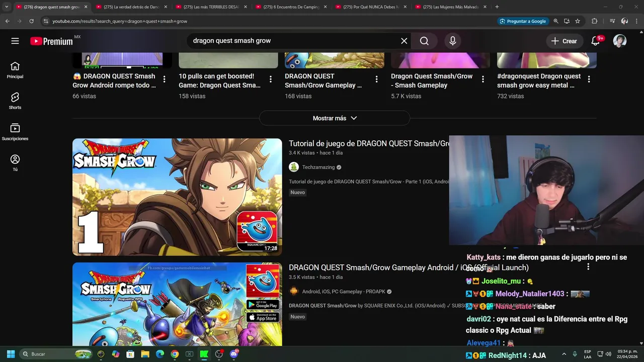Expand the Shorts shelf with Mostrar más
The width and height of the screenshot is (644, 362).
pos(335,118)
